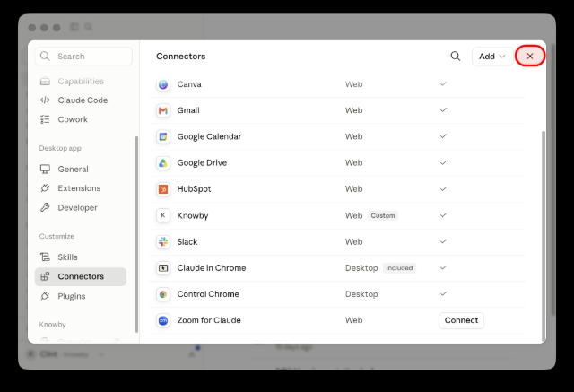This screenshot has width=574, height=392.
Task: Click the Google Drive connector icon
Action: [x=163, y=163]
